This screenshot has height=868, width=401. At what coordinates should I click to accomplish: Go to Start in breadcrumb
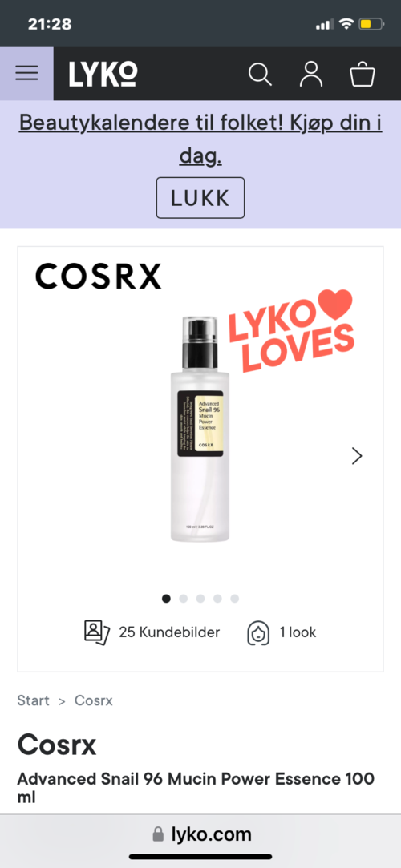pos(33,700)
